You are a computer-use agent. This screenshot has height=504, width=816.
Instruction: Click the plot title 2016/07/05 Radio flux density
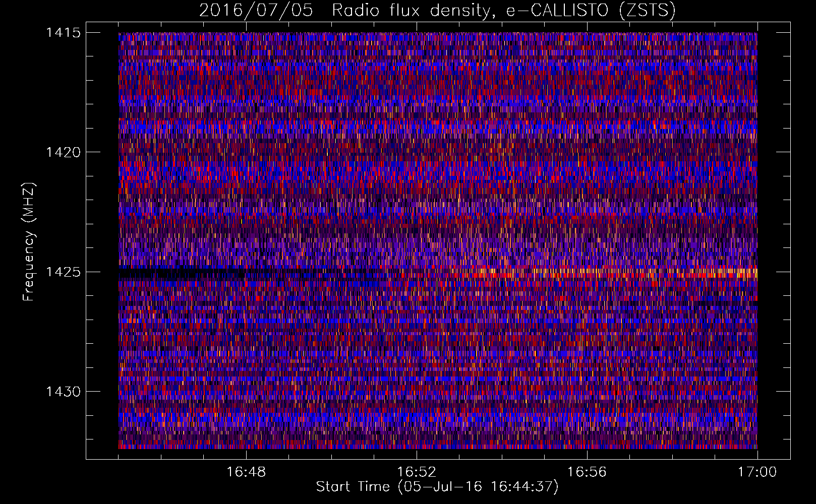click(x=437, y=10)
